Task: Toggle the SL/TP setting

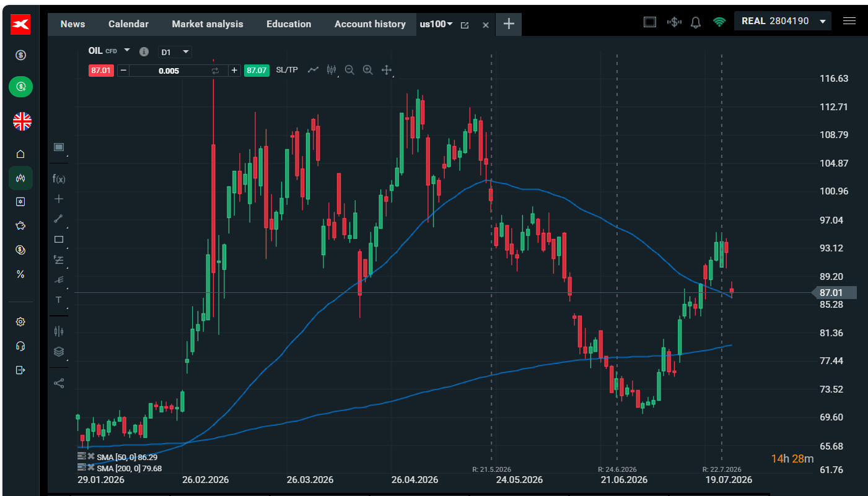Action: (x=287, y=70)
